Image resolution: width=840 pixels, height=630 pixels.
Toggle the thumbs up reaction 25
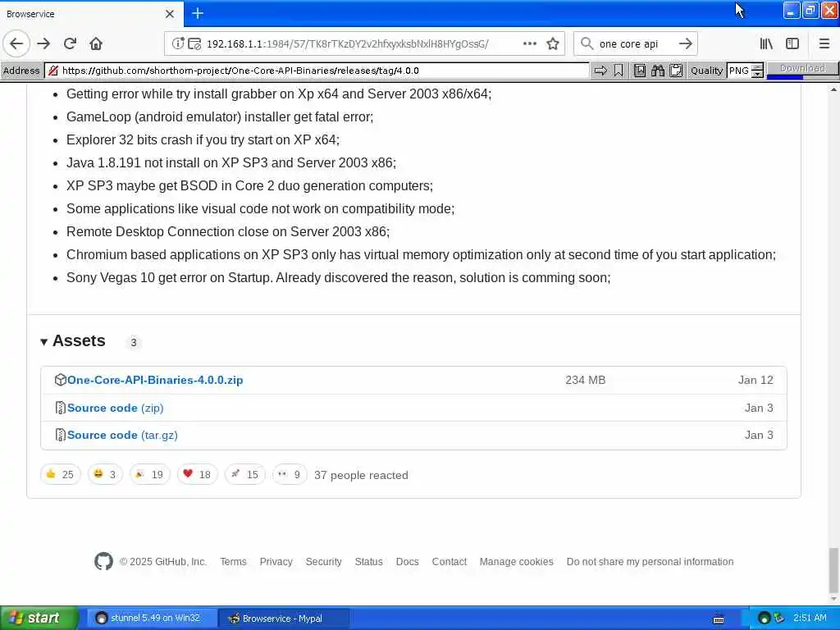click(60, 474)
